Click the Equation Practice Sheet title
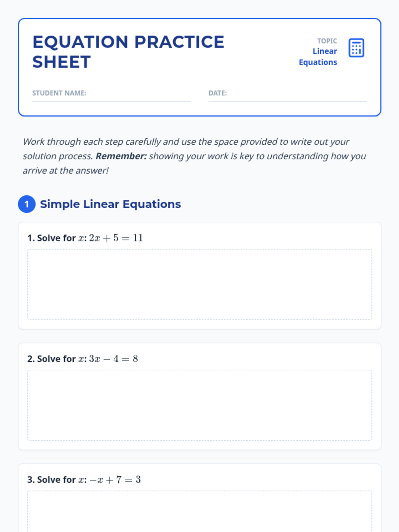Screen dimensions: 399x532 [x=128, y=52]
